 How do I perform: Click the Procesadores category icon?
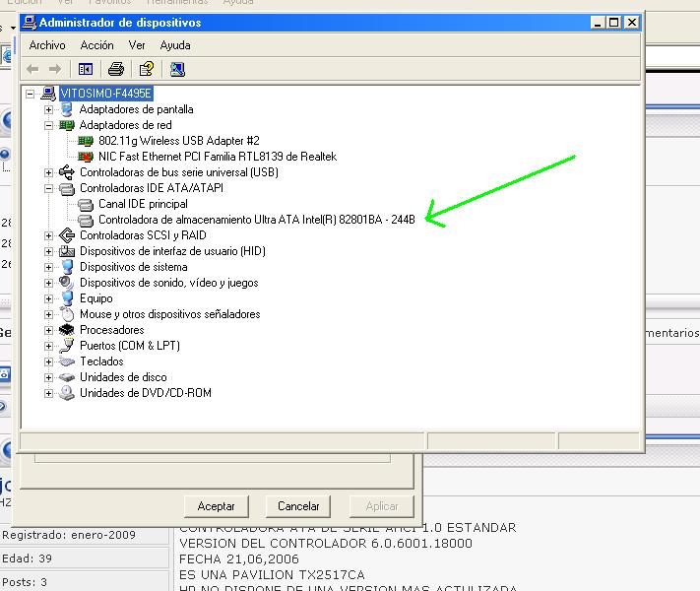point(67,330)
